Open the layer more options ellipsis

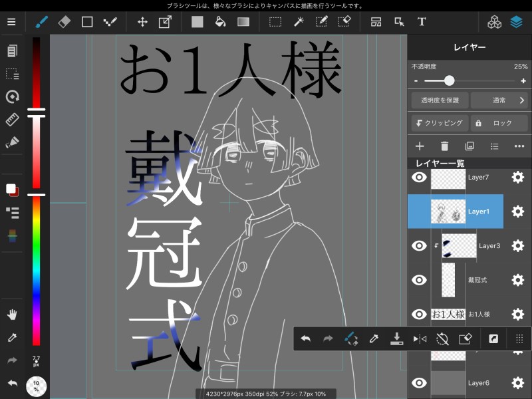[x=519, y=146]
